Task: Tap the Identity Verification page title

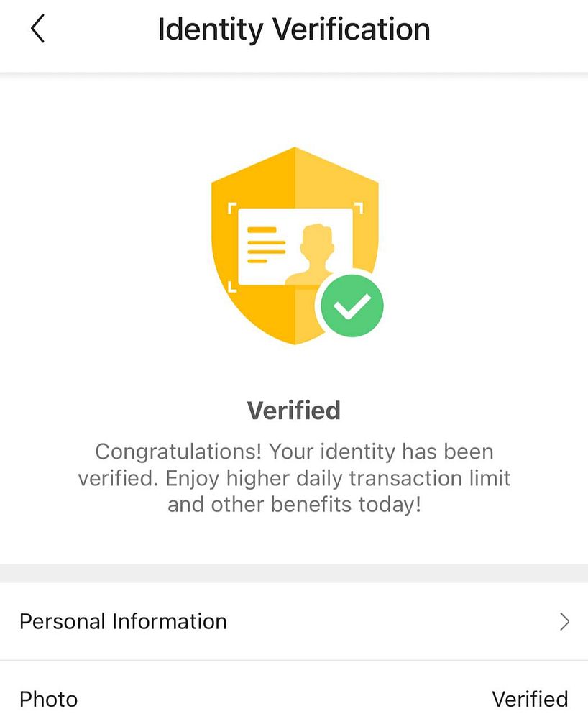Action: 294,29
